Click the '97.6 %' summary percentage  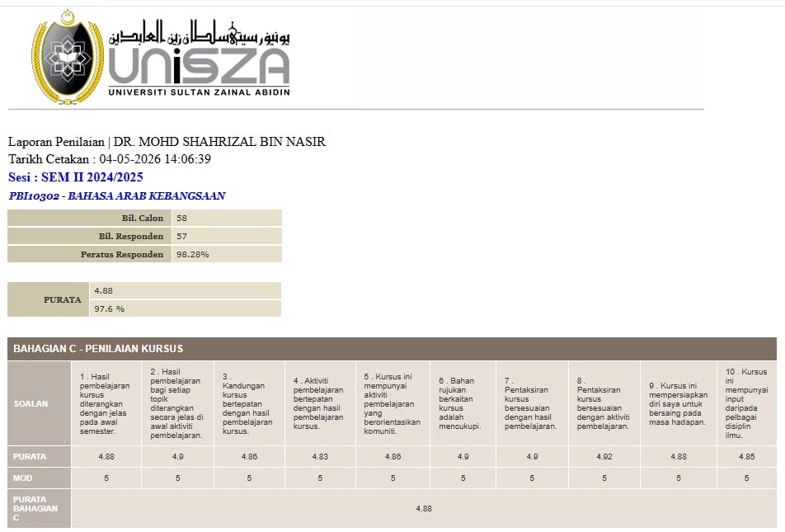109,308
